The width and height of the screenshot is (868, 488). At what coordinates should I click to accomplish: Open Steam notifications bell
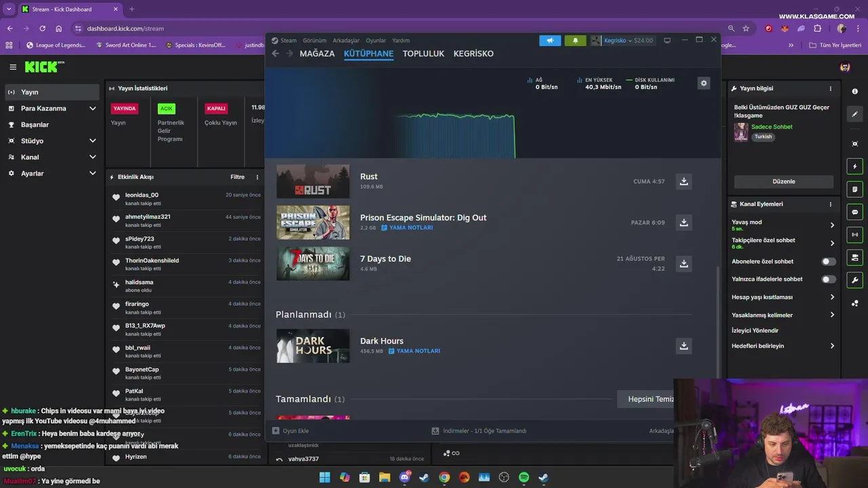click(x=575, y=41)
